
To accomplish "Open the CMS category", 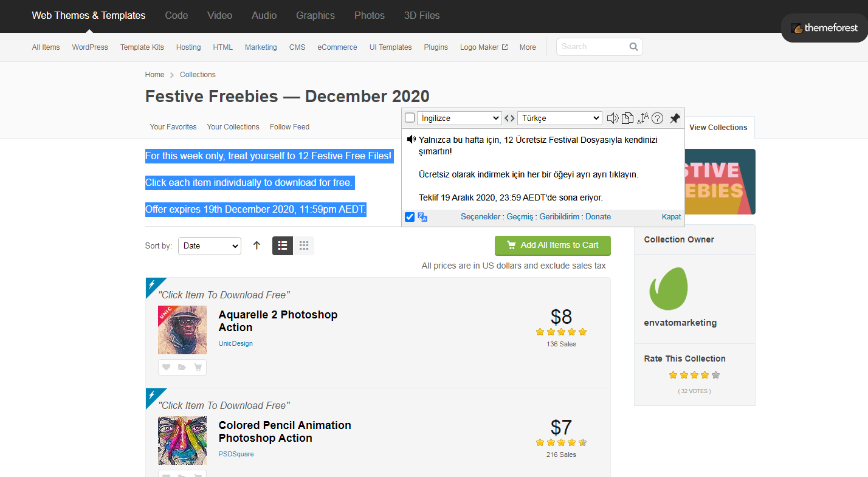I will (x=297, y=47).
